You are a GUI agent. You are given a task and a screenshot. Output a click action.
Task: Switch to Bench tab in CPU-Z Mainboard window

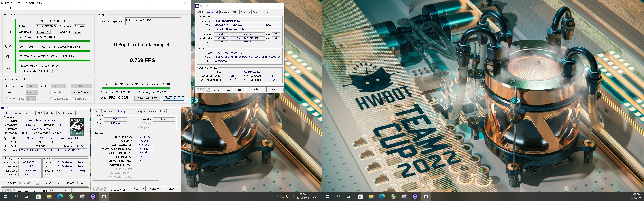coord(256,12)
